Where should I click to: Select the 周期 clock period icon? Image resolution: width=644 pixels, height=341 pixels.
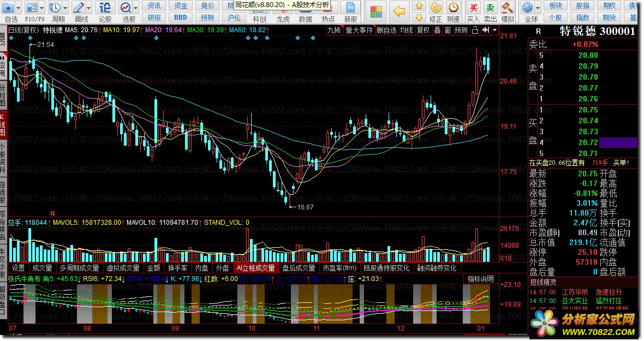(x=55, y=8)
